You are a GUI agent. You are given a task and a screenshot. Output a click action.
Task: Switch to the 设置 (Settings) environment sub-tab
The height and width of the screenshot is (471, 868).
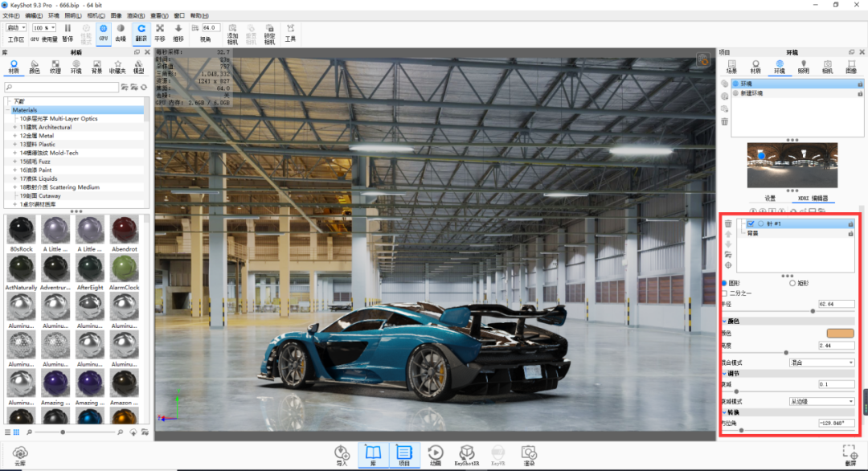(x=770, y=199)
